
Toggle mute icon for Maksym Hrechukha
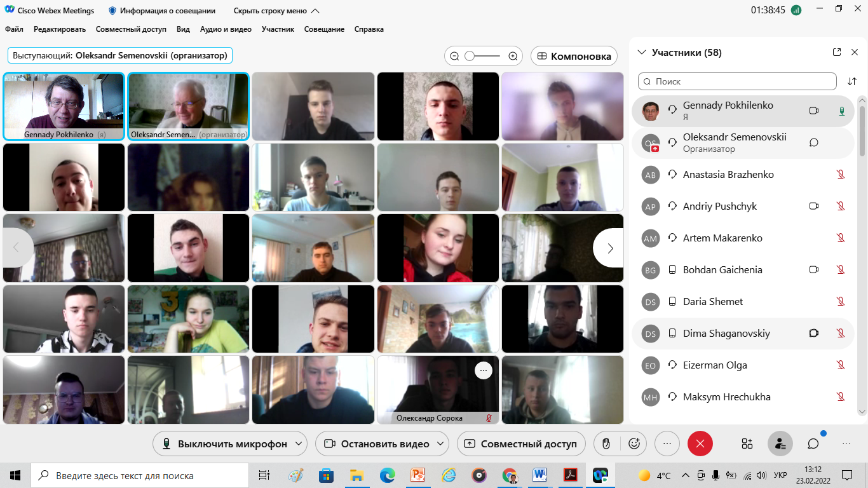[841, 396]
